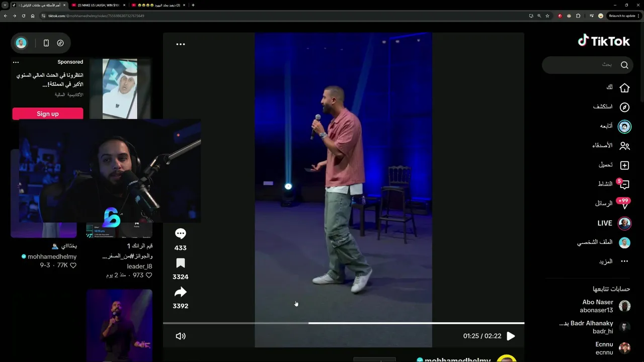
Task: Open the tab search dropdown arrow
Action: 5,5
